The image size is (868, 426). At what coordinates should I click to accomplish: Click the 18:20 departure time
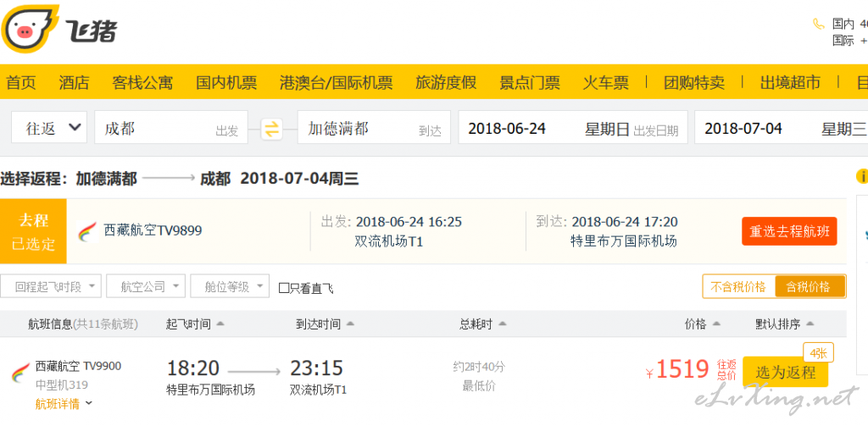pyautogui.click(x=193, y=368)
